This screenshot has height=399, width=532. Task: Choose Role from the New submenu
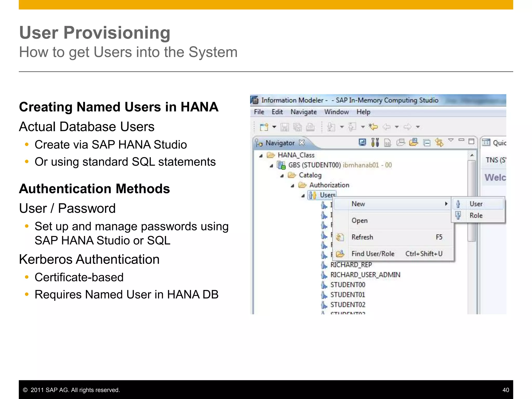[x=476, y=215]
